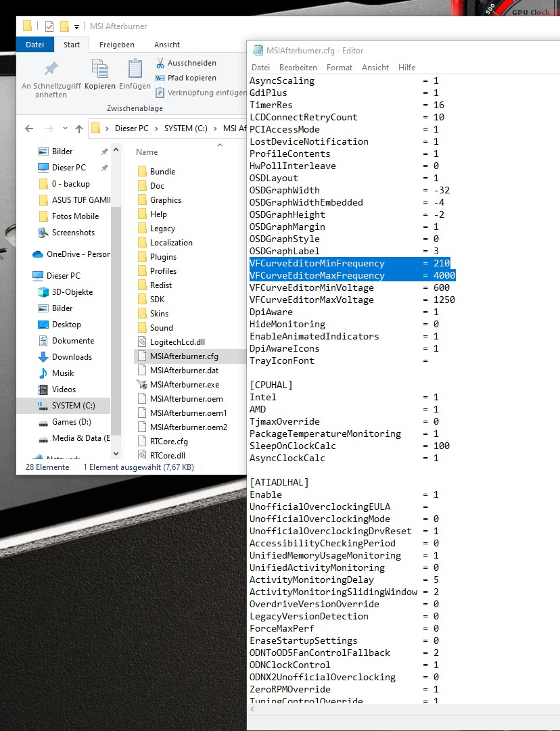The image size is (560, 731).
Task: Select Bilder in quick access
Action: (62, 151)
